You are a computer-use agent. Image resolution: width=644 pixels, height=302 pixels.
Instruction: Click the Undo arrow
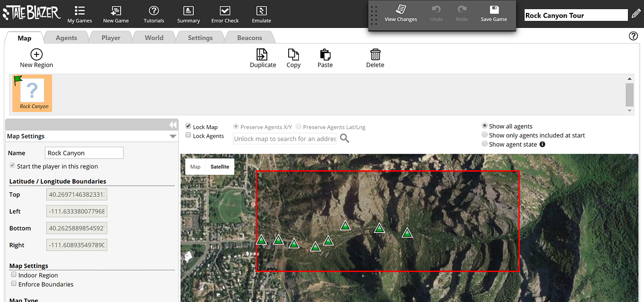[x=436, y=9]
